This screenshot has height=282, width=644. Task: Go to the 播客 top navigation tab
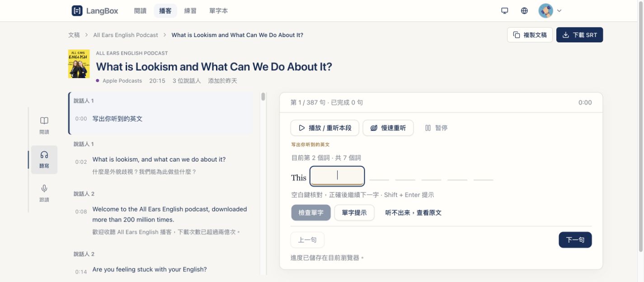[165, 11]
